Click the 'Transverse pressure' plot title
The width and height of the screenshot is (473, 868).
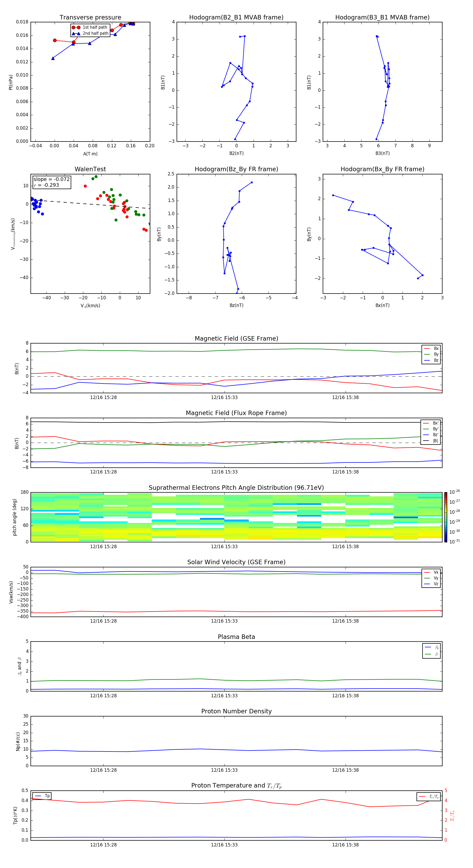[x=90, y=17]
